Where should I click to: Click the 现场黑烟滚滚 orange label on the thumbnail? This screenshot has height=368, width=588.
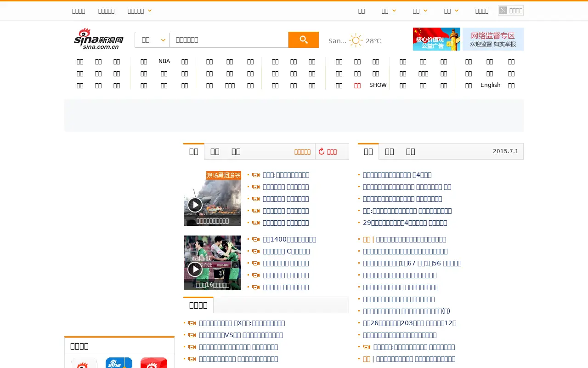224,175
